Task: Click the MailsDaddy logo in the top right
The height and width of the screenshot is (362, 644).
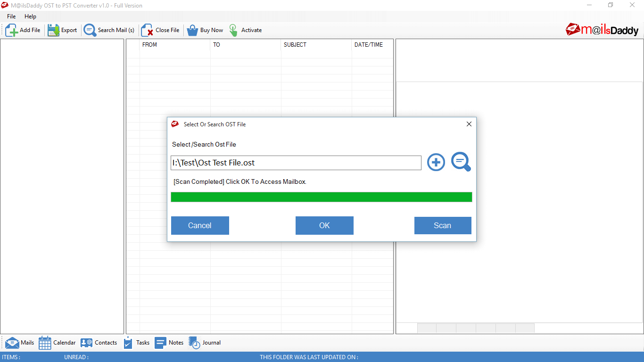Action: click(602, 30)
